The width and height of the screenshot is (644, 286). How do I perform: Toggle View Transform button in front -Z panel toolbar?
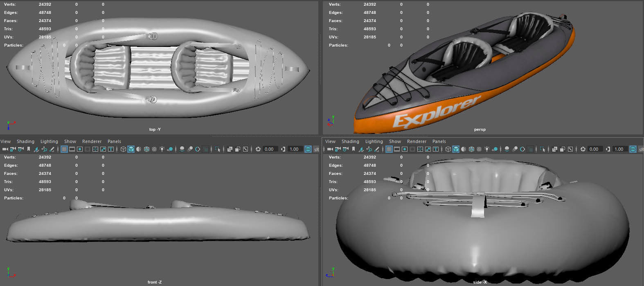[x=308, y=149]
